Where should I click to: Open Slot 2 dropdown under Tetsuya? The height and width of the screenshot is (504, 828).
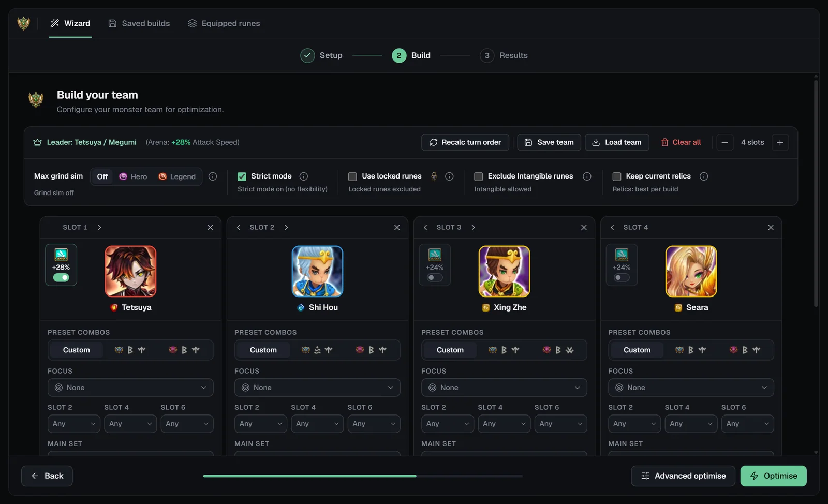click(74, 424)
